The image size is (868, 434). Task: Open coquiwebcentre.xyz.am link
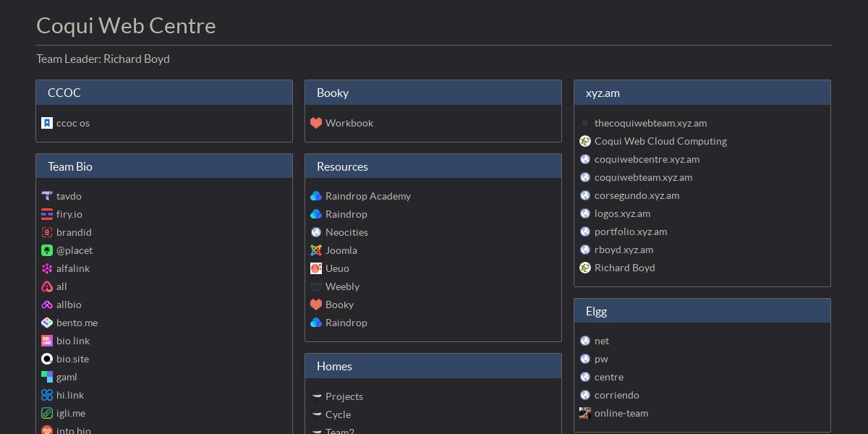(647, 159)
